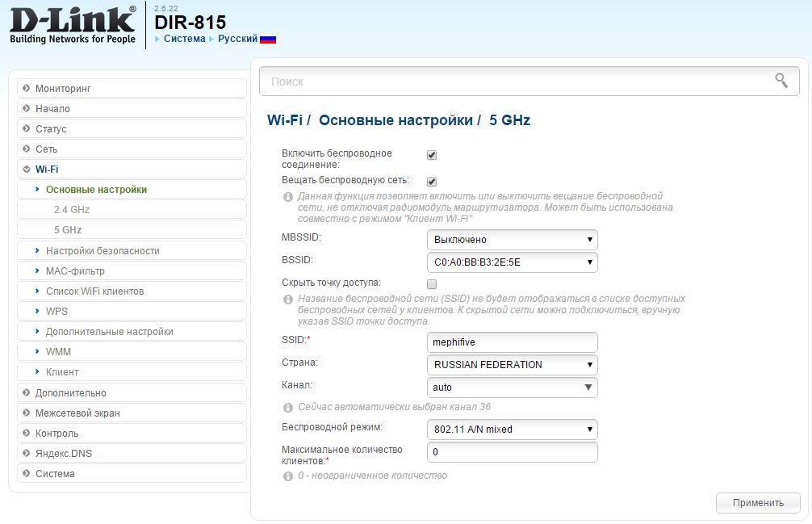Open Настройки безопасности menu item
This screenshot has height=524, width=812.
[103, 251]
